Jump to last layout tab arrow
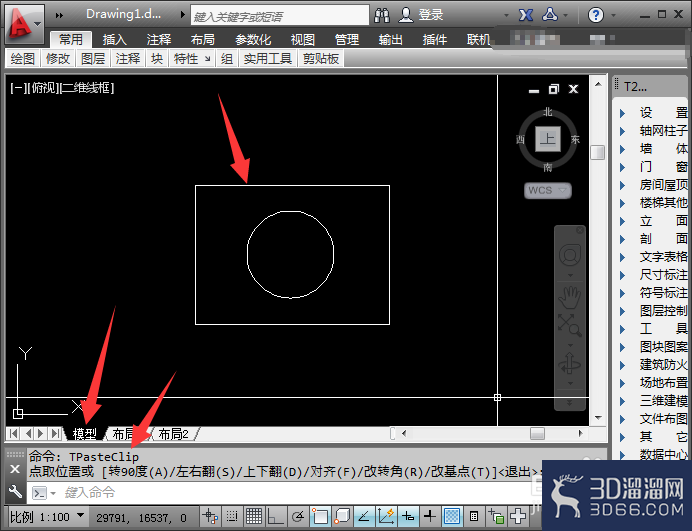Screen dimensions: 692x531 click(x=55, y=433)
